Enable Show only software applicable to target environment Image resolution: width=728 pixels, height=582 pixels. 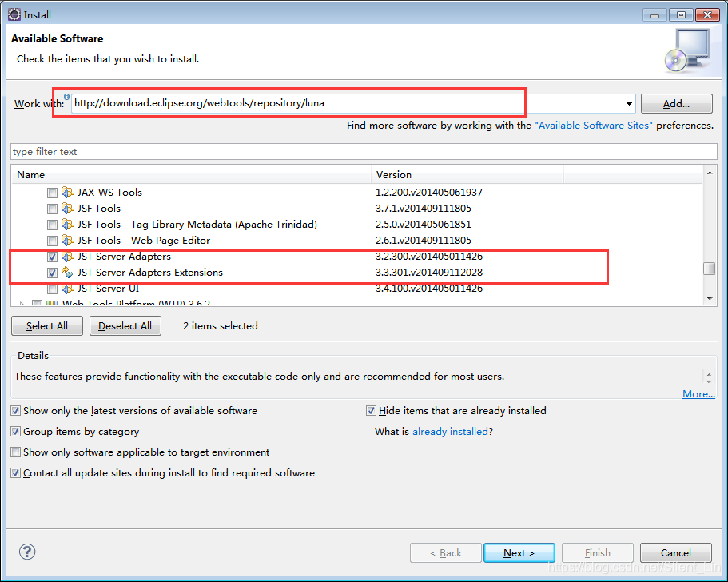pos(16,452)
